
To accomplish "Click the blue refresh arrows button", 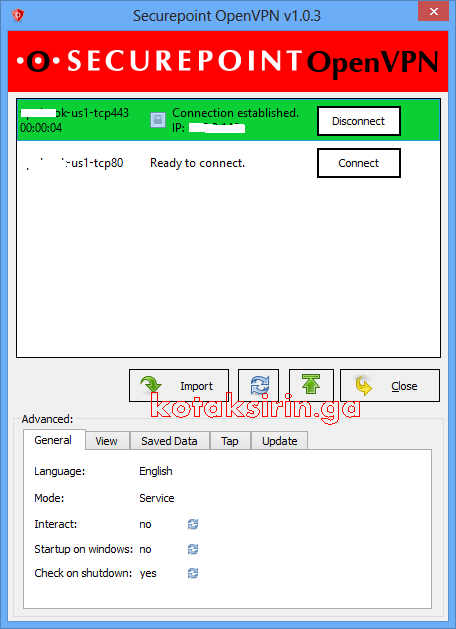I will click(x=259, y=386).
